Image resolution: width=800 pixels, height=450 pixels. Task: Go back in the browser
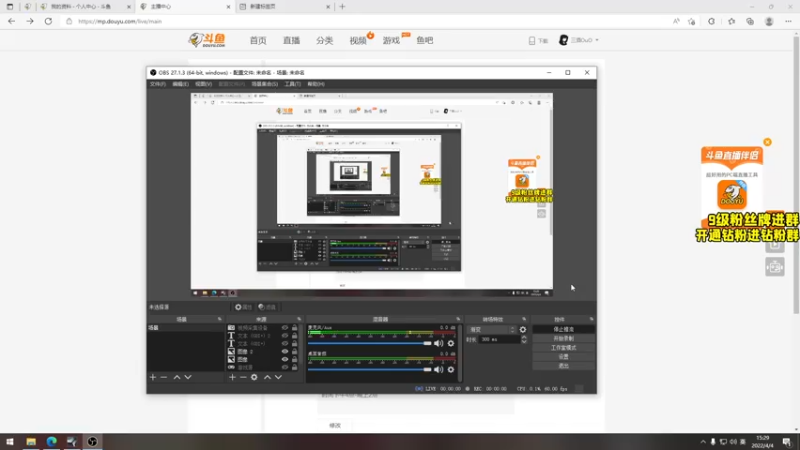pyautogui.click(x=11, y=21)
